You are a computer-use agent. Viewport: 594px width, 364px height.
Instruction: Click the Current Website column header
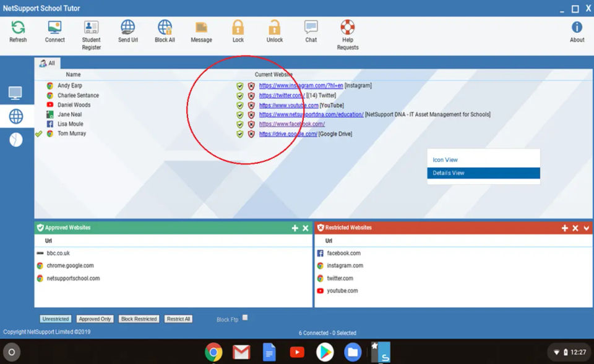[273, 75]
